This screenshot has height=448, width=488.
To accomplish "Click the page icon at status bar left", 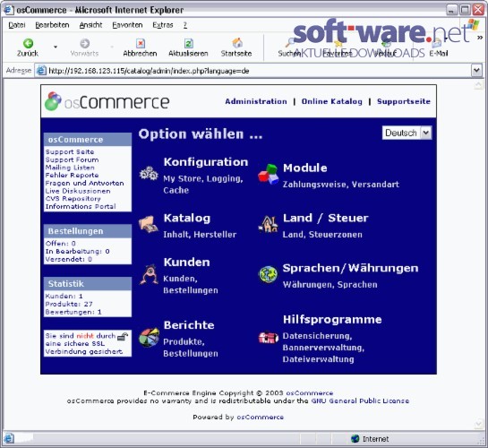I will [x=9, y=439].
